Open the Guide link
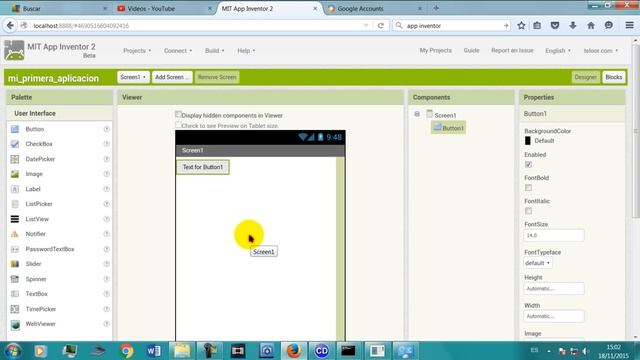 click(471, 50)
